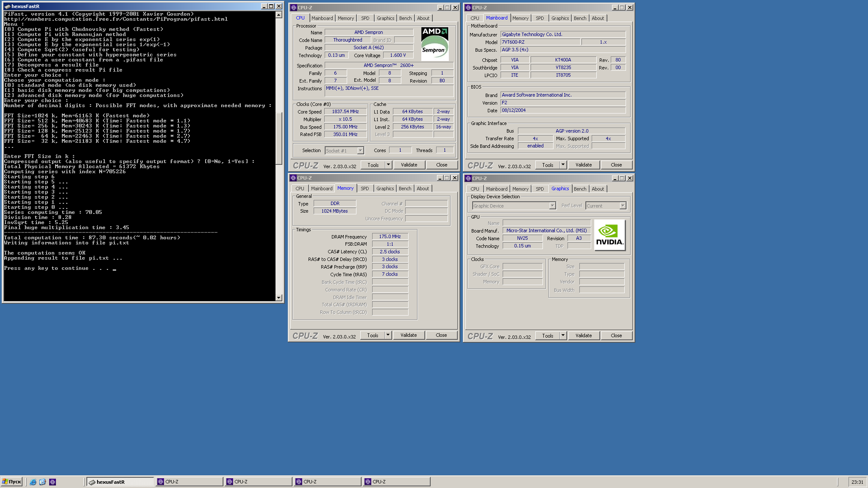
Task: Switch to Memory tab in CPU-Z Graphics window
Action: tap(520, 189)
